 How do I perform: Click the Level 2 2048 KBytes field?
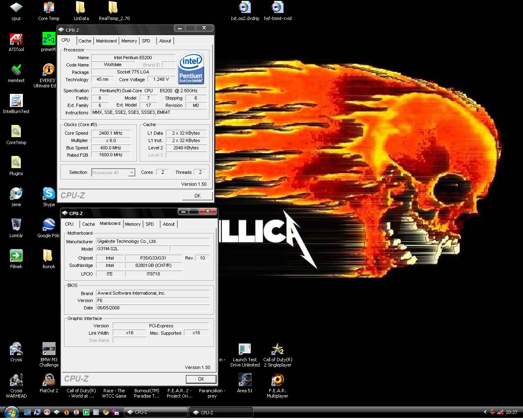186,148
